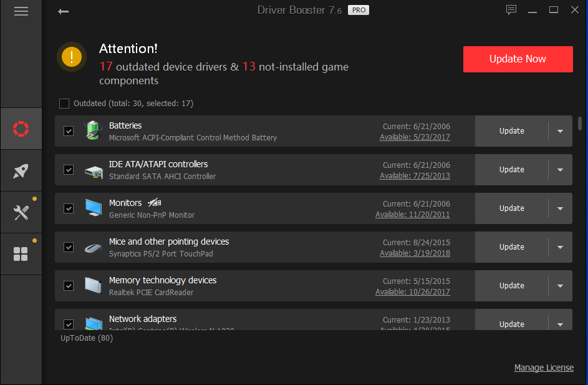
Task: Click the yellow attention warning icon
Action: [72, 57]
